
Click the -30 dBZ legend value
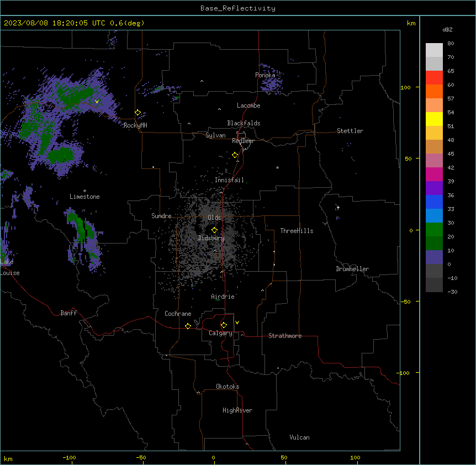pos(452,292)
